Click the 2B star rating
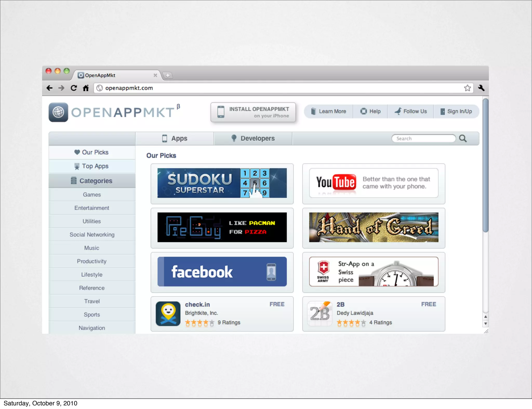 click(x=351, y=323)
